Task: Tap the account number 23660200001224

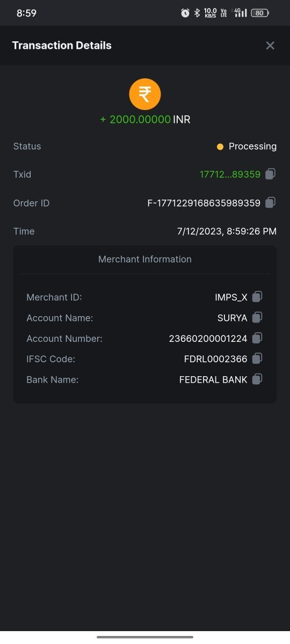Action: [208, 339]
